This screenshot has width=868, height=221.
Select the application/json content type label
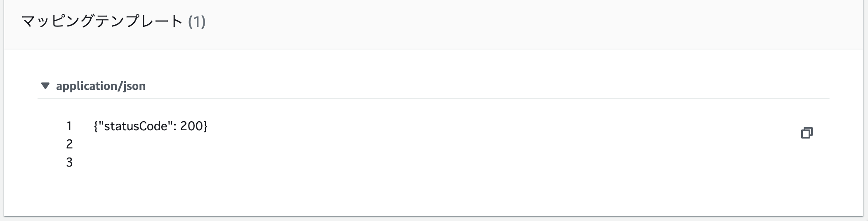[101, 86]
